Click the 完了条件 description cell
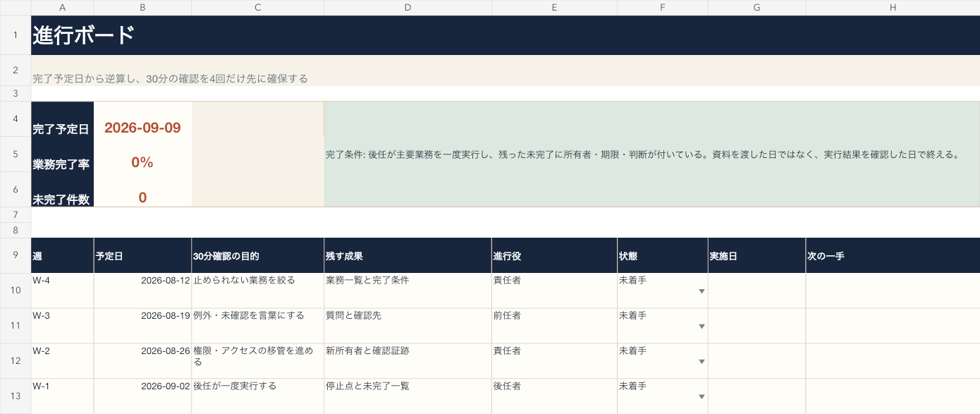980x414 pixels. coord(652,154)
